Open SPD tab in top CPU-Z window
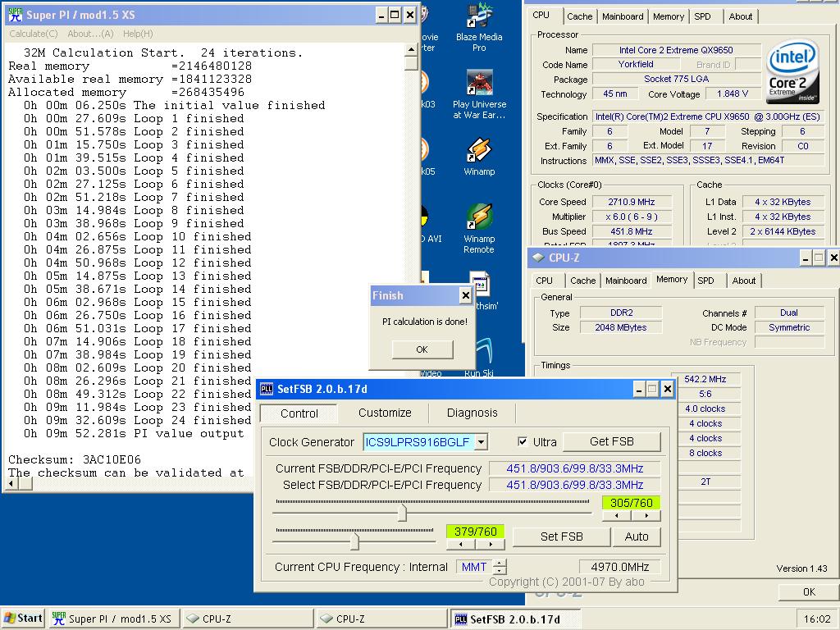840x630 pixels. 702,16
